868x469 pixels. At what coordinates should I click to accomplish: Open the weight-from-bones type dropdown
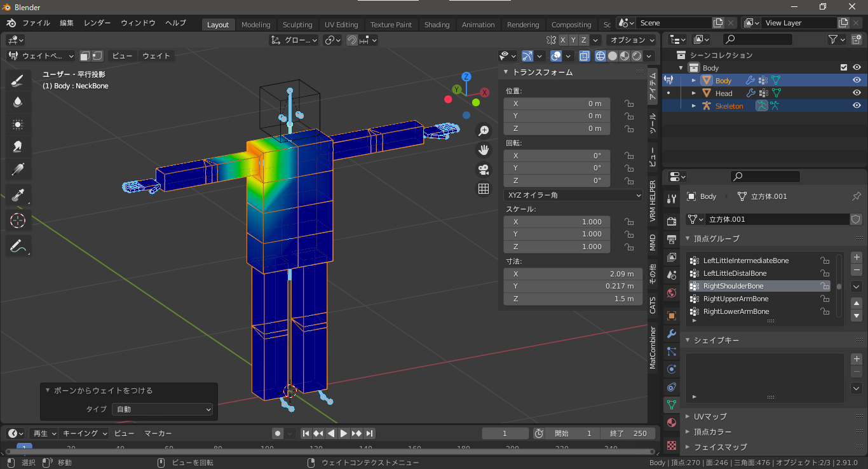(x=163, y=409)
